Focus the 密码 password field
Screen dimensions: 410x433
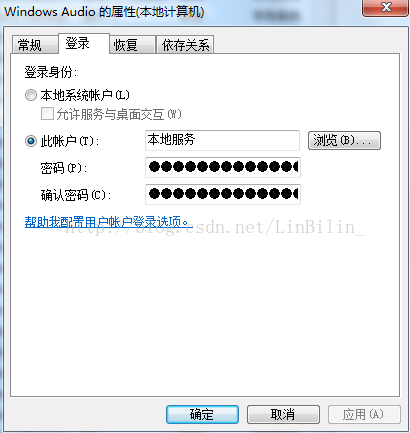point(223,167)
